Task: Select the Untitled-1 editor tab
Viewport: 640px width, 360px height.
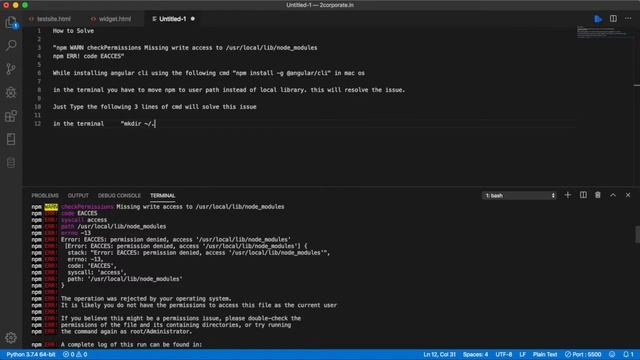Action: pos(172,19)
